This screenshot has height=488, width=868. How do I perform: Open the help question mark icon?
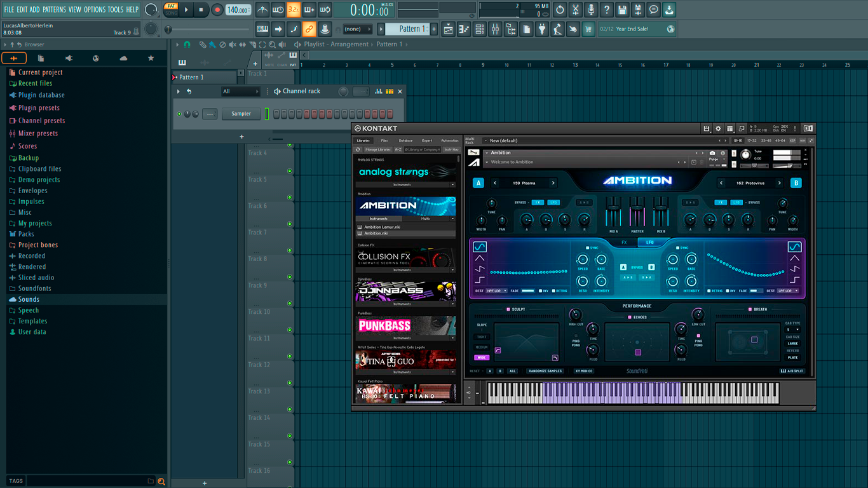(x=607, y=10)
